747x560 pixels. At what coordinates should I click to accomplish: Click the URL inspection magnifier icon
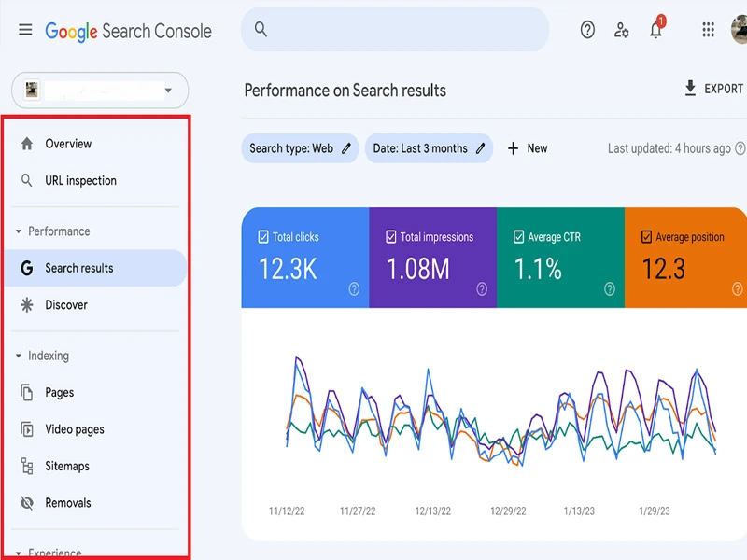tap(27, 180)
